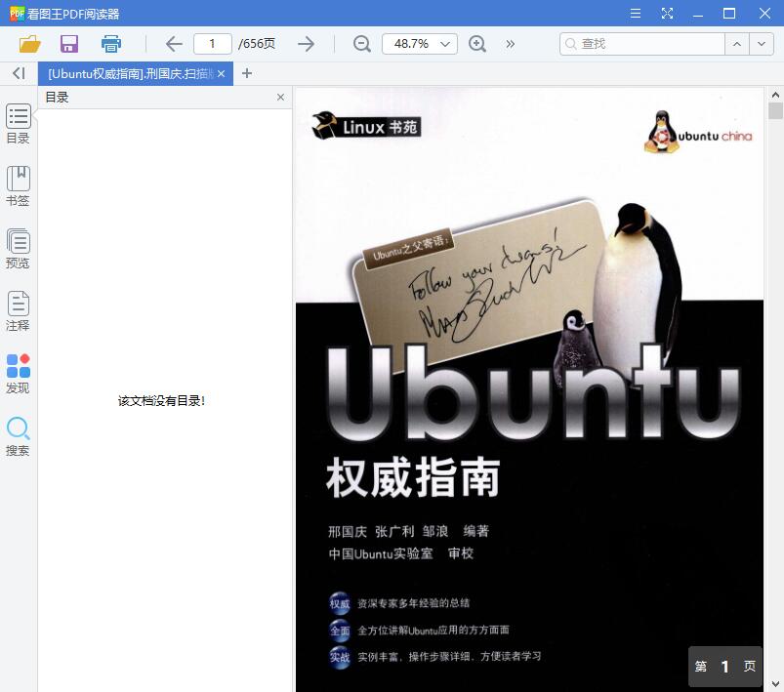Zoom in with the plus magnifier
Screen dimensions: 784x692
pyautogui.click(x=477, y=44)
